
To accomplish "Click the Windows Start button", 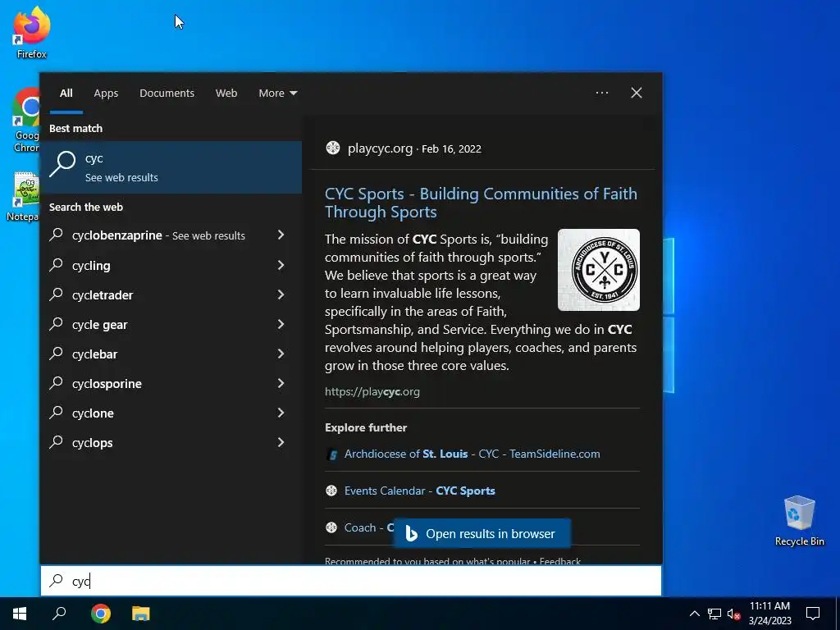I will pos(20,614).
